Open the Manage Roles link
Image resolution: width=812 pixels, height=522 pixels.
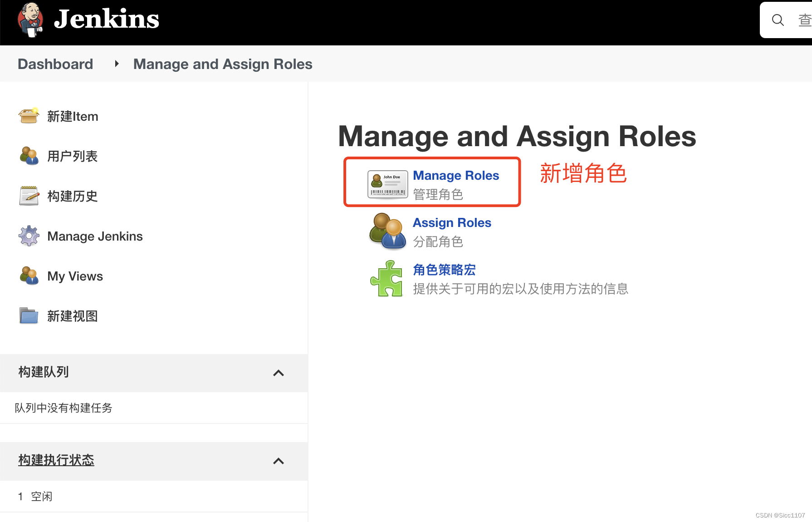[x=456, y=175]
